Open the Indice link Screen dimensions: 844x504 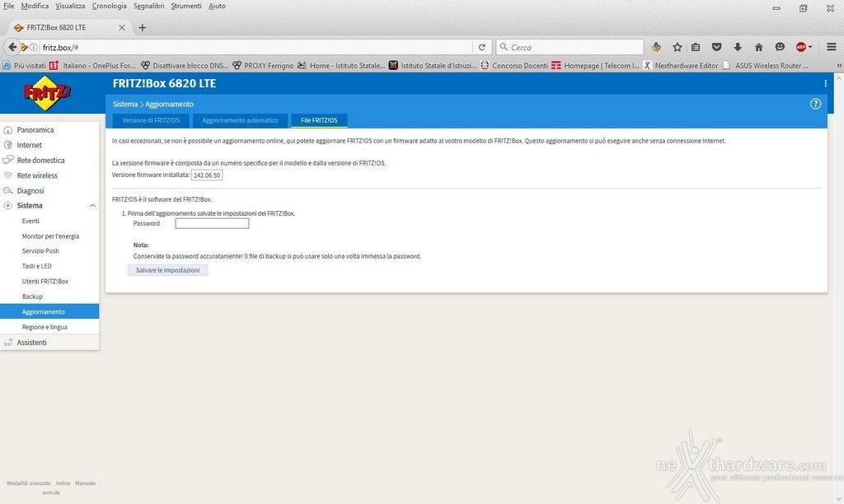click(63, 483)
